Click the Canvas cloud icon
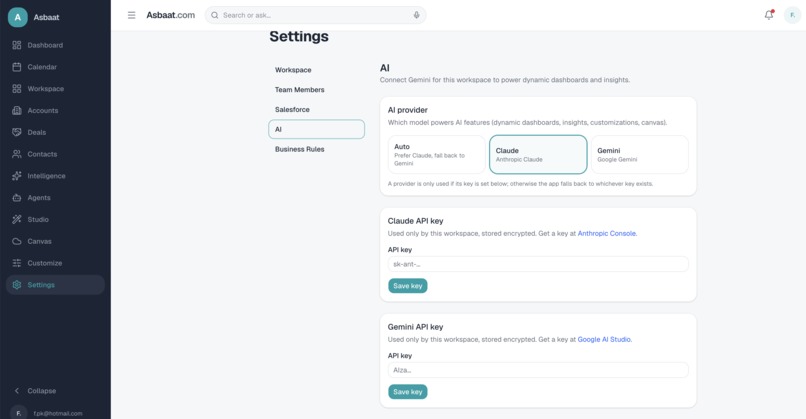This screenshot has width=806, height=419. (x=17, y=241)
